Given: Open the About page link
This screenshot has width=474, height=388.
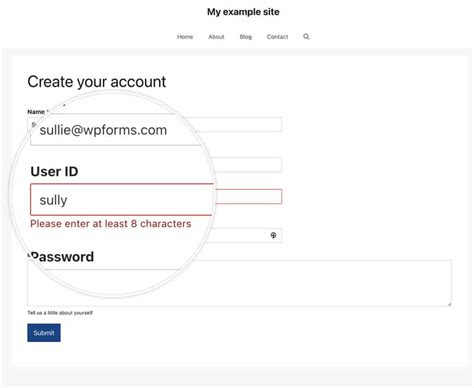Looking at the screenshot, I should pos(216,37).
